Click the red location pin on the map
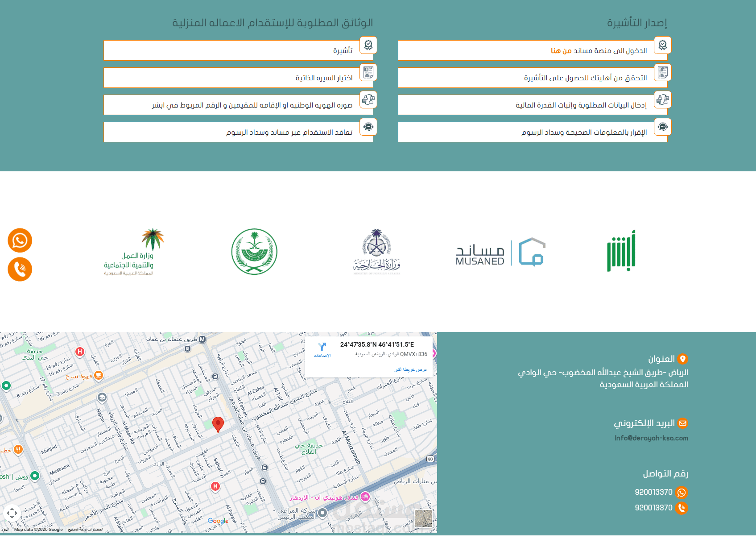Image resolution: width=756 pixels, height=547 pixels. pyautogui.click(x=218, y=425)
